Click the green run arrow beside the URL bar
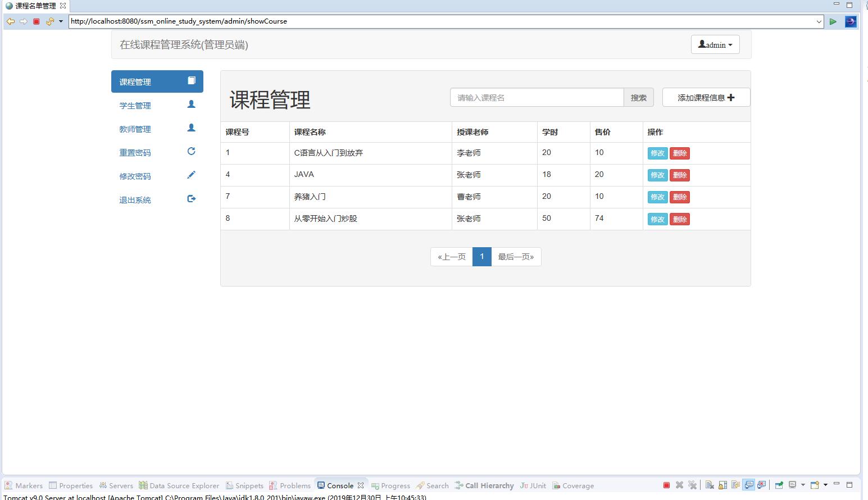 833,21
